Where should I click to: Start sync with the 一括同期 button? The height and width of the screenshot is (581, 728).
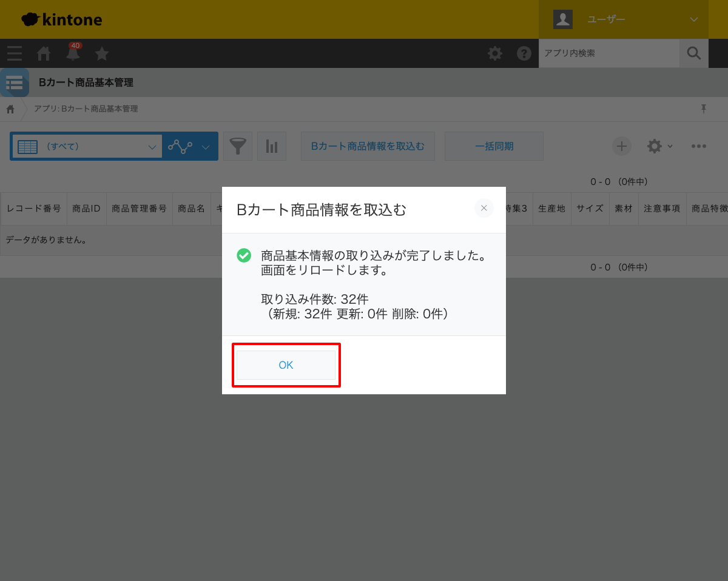493,146
